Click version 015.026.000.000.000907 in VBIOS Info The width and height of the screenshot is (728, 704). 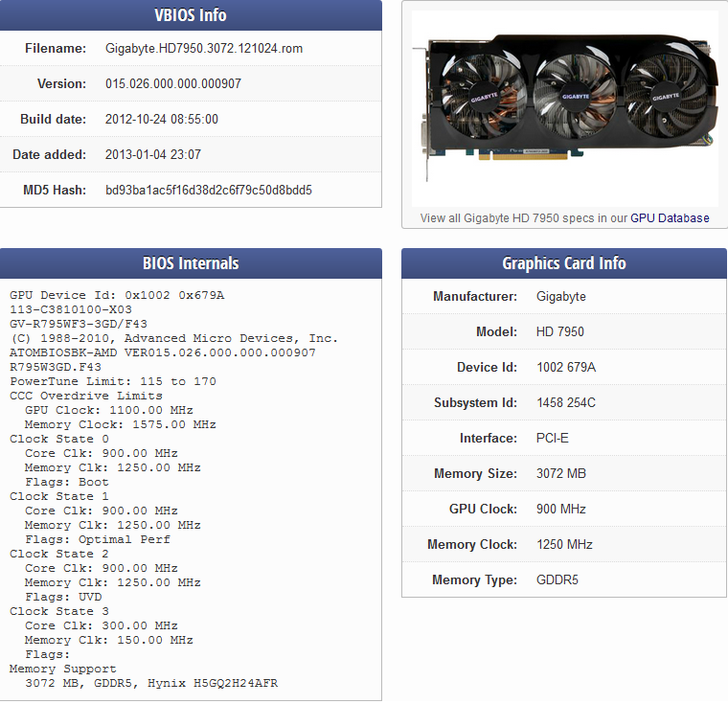click(173, 83)
